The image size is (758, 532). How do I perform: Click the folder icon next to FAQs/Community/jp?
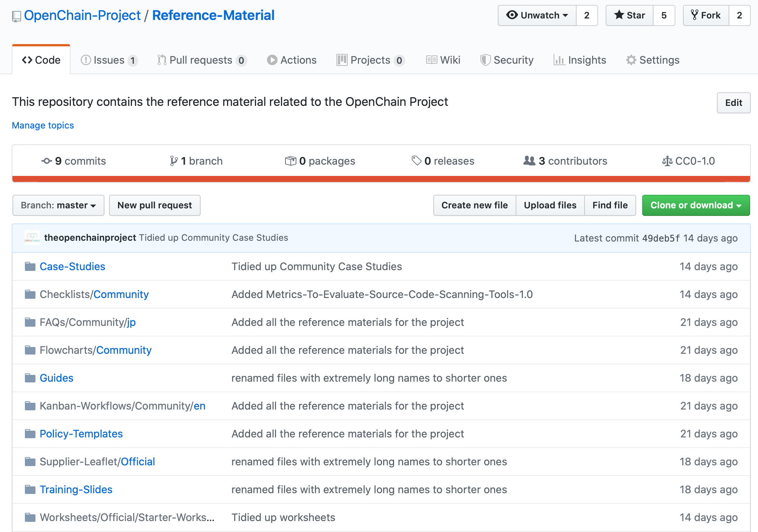point(30,323)
